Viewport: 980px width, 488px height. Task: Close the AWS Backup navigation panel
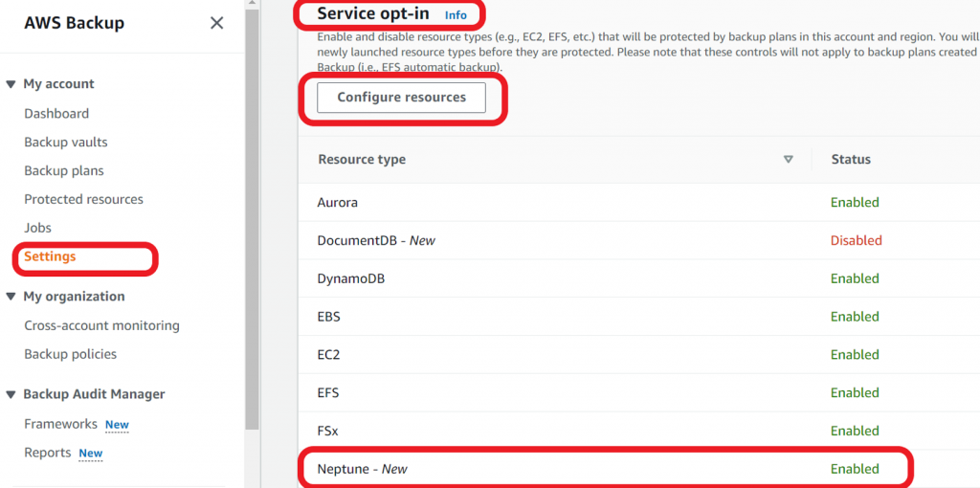point(216,23)
